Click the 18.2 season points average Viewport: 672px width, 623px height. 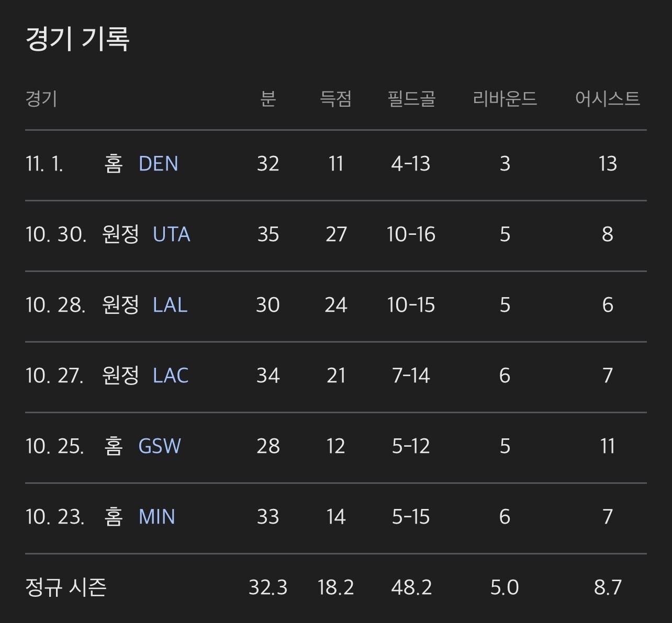point(335,587)
